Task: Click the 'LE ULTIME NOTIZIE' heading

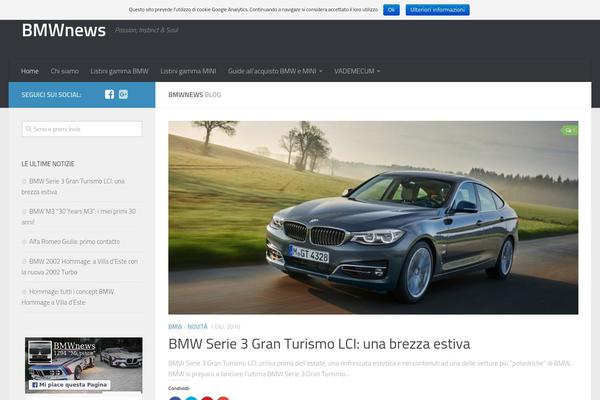Action: [x=48, y=164]
